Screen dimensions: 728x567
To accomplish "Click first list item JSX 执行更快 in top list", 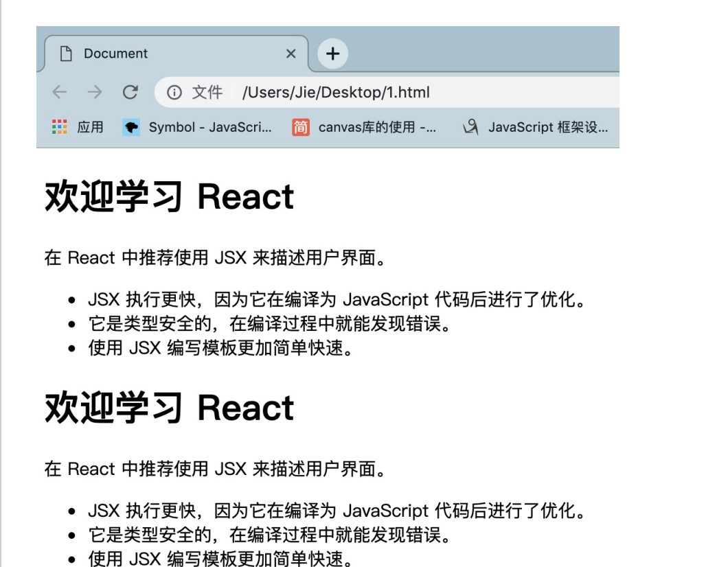I will point(337,299).
